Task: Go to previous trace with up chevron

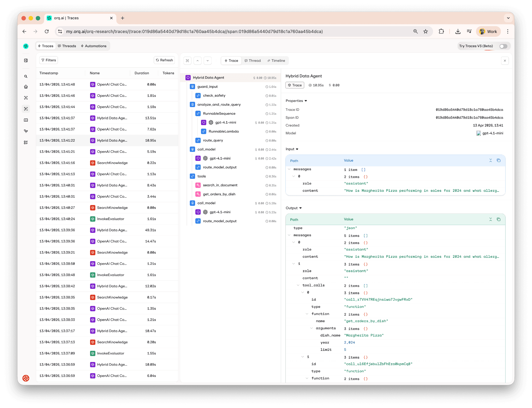Action: coord(197,61)
